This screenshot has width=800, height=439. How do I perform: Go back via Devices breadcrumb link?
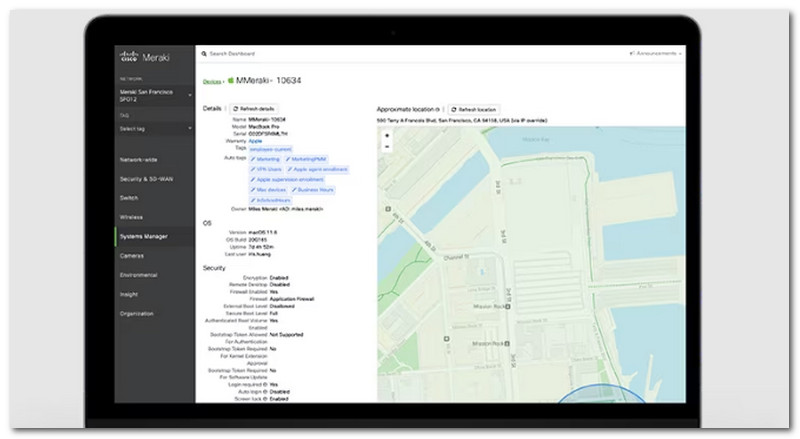tap(212, 82)
